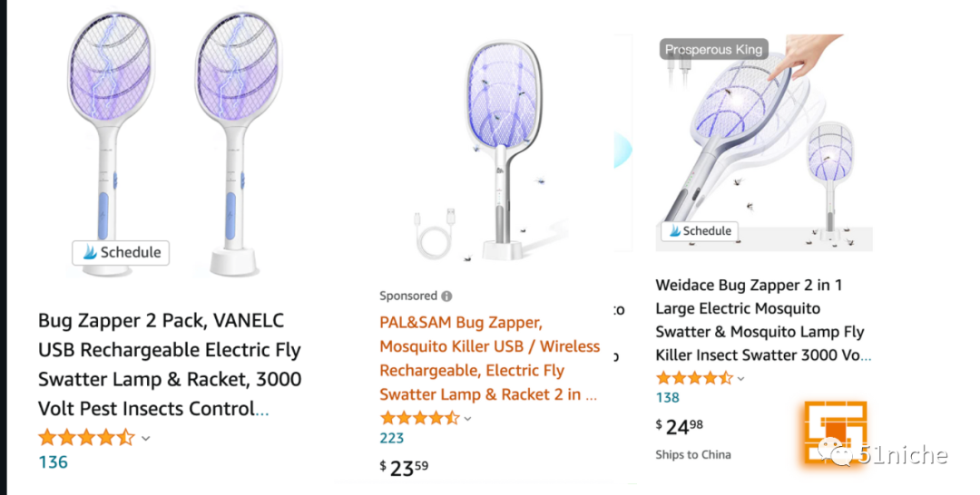Click the star rating of PAL&SAM Bug Zapper
980x495 pixels.
[x=419, y=418]
